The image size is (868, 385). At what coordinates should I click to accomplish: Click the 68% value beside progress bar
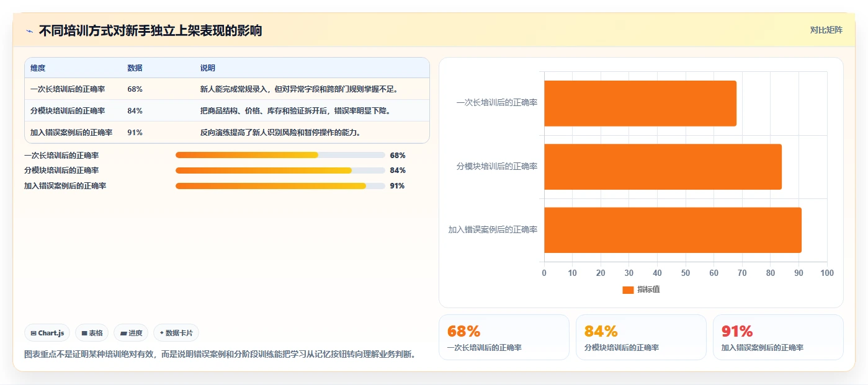398,156
